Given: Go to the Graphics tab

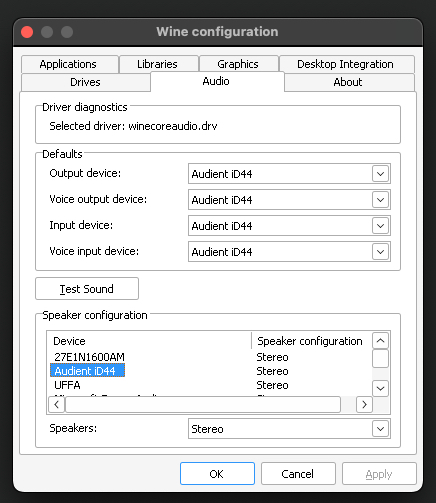Looking at the screenshot, I should pyautogui.click(x=238, y=64).
